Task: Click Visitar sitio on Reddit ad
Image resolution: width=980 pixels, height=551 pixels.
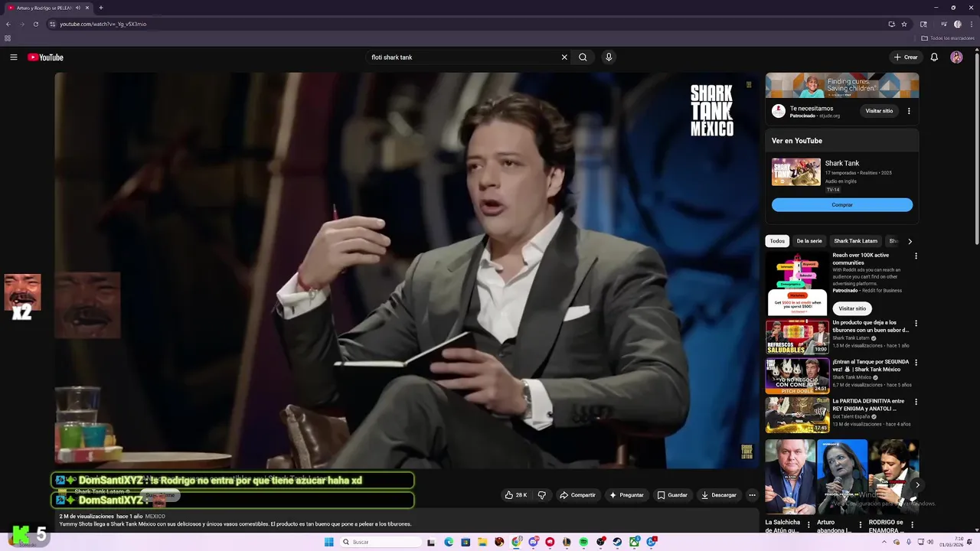Action: [x=852, y=308]
